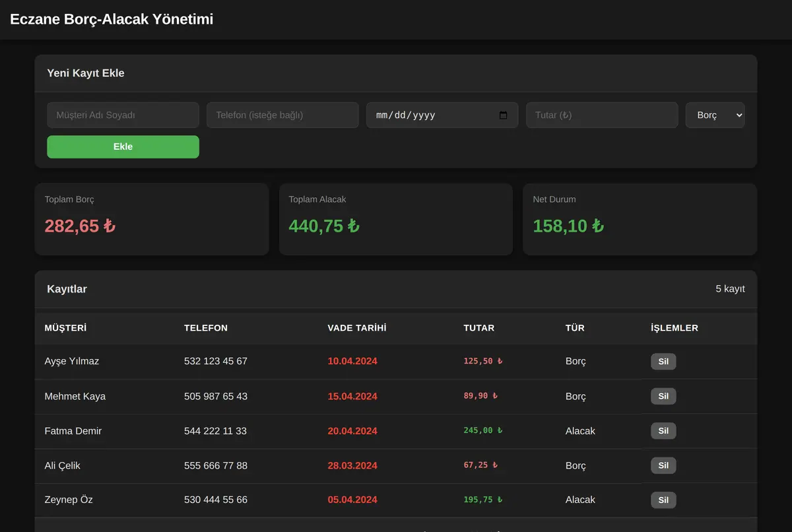Delete Mehmet Kaya record with Sil
The width and height of the screenshot is (792, 532).
point(663,396)
